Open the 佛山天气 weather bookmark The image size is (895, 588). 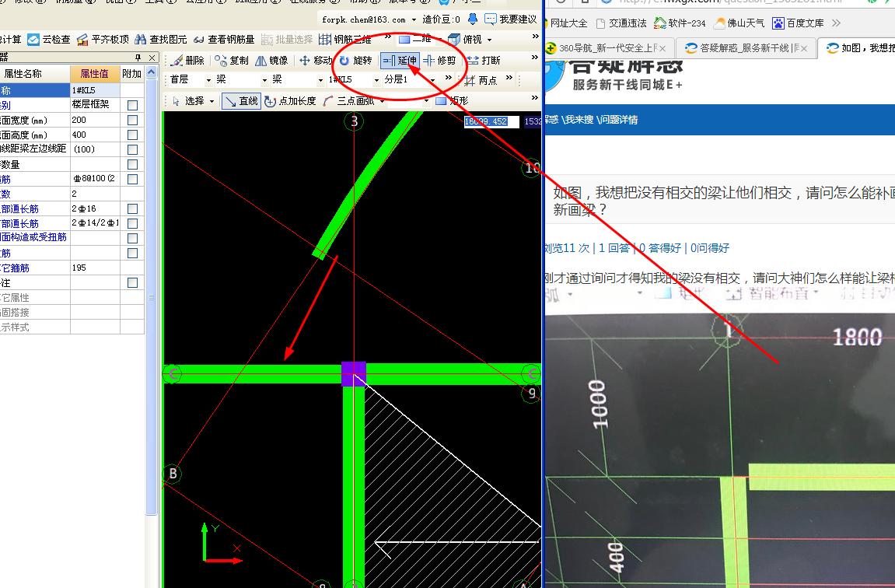point(739,23)
